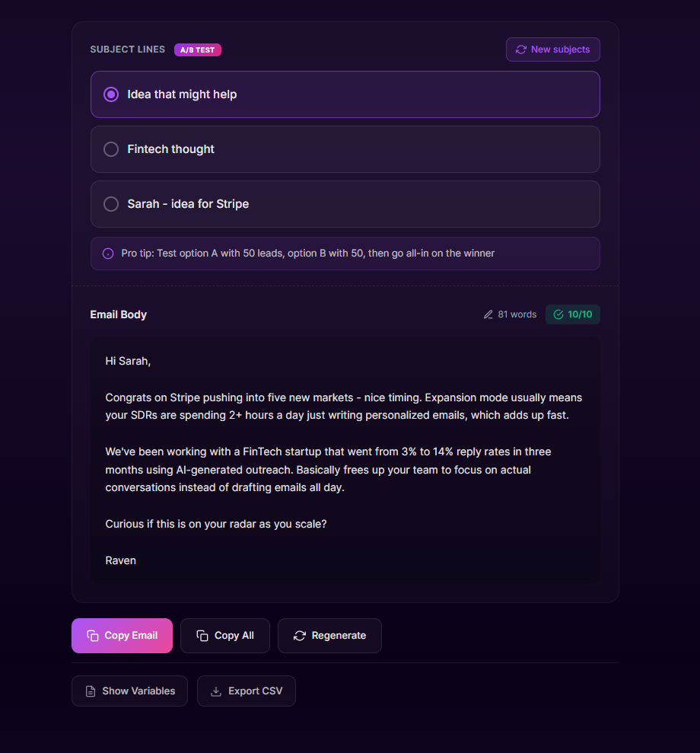Click the regenerate arrows icon
The image size is (700, 753).
299,635
